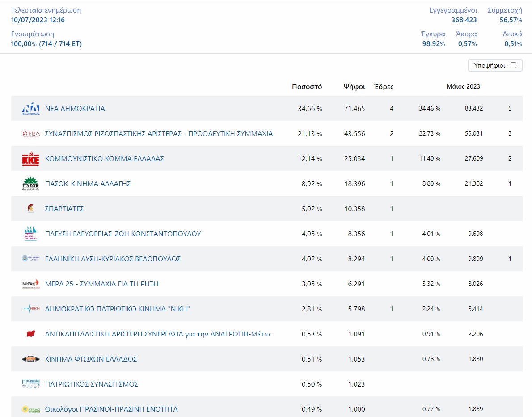Open the ΑΝΤΙΚΑΠΙΤΑΛΙΣΤΙΚΗ ΑΡΙΣΤΕΡΗ ΣΥΝΕΡΓΑΣΙΑ link
The width and height of the screenshot is (532, 417).
click(x=160, y=334)
